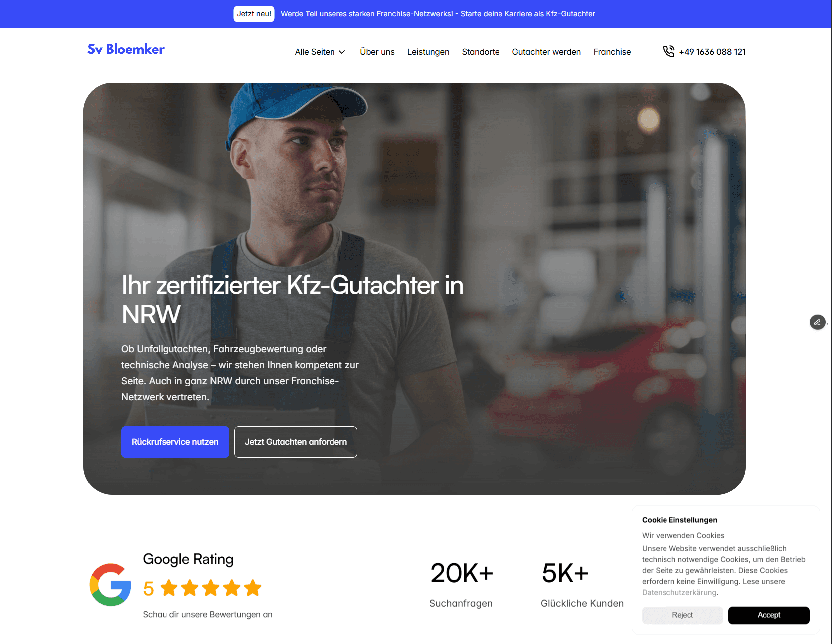Click Rückrufservice nutzen button
This screenshot has width=832, height=644.
[x=175, y=442]
